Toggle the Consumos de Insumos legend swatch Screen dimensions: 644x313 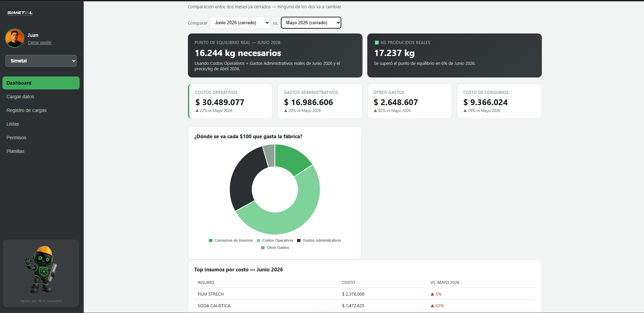click(x=211, y=241)
